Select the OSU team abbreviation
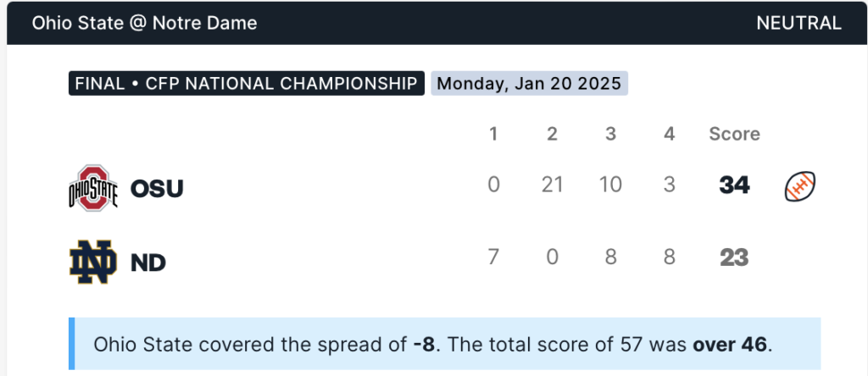 (x=157, y=187)
